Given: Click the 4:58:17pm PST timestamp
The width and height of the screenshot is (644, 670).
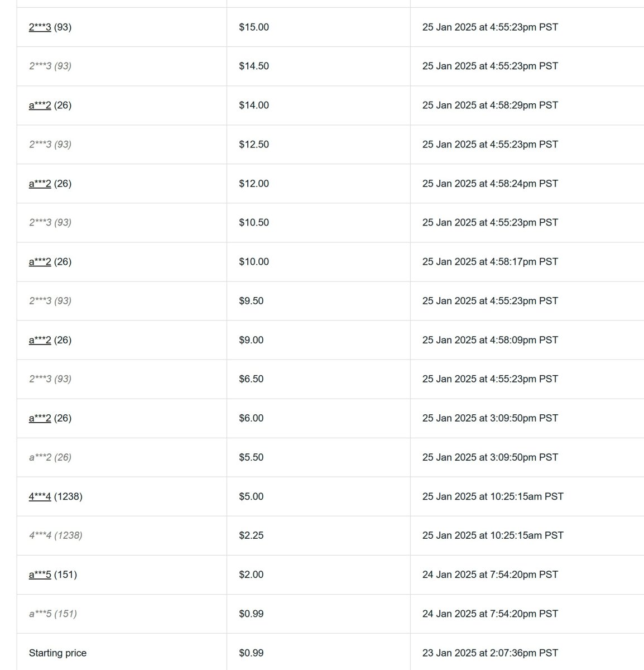Looking at the screenshot, I should click(490, 262).
